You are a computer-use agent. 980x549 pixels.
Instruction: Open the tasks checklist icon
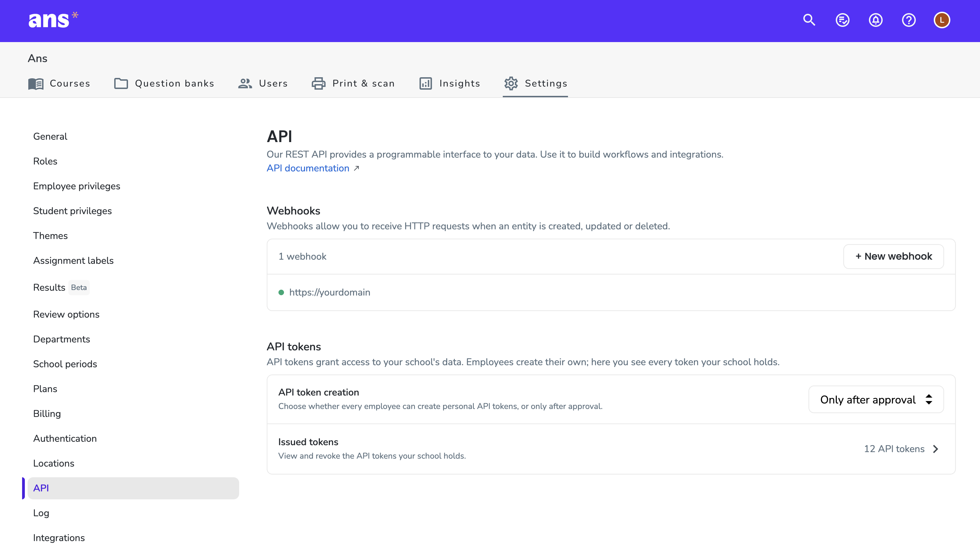pos(842,20)
